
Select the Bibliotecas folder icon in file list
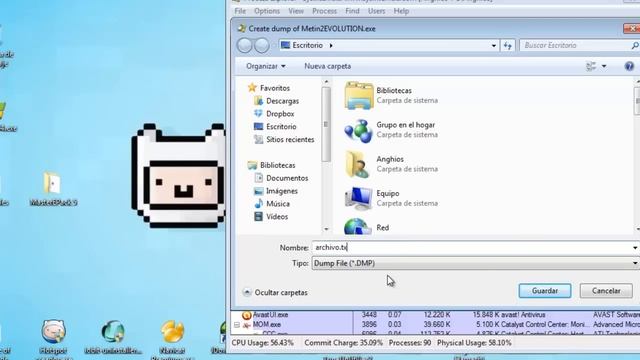(358, 96)
